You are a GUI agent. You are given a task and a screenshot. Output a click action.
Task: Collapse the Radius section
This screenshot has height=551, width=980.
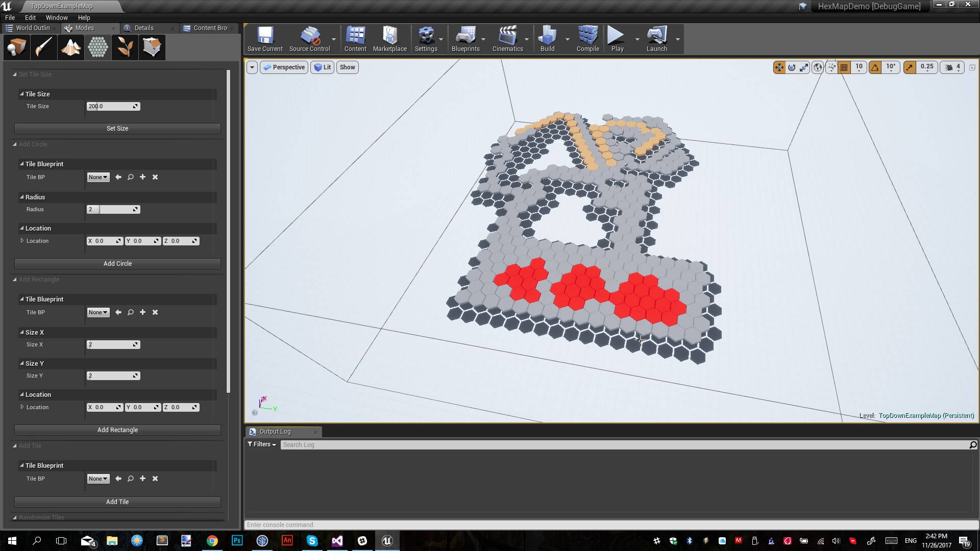coord(22,197)
